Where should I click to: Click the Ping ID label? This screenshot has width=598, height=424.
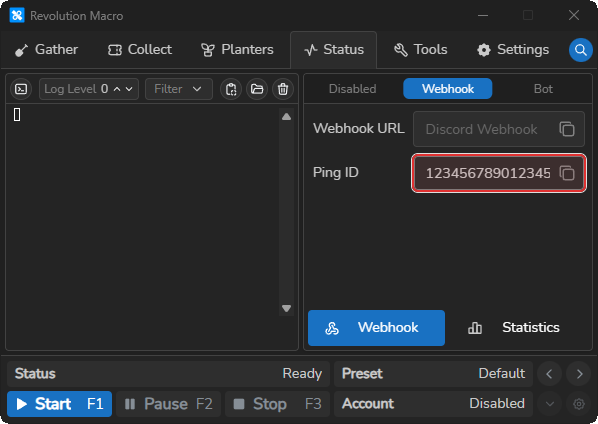pos(336,172)
